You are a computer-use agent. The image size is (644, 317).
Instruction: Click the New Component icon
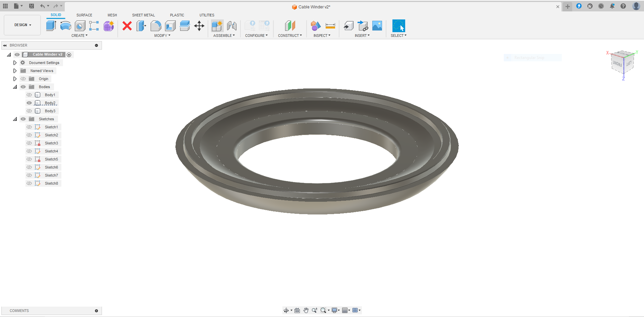[217, 26]
